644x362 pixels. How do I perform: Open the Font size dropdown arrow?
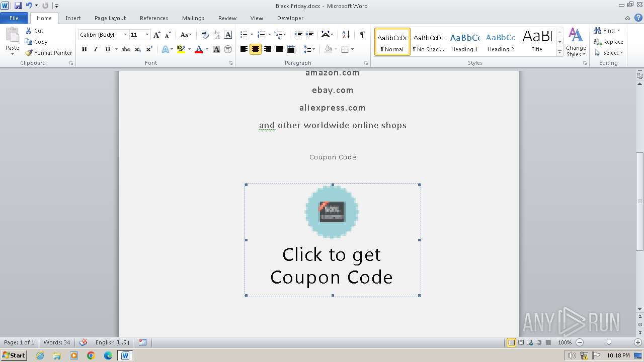pyautogui.click(x=147, y=35)
